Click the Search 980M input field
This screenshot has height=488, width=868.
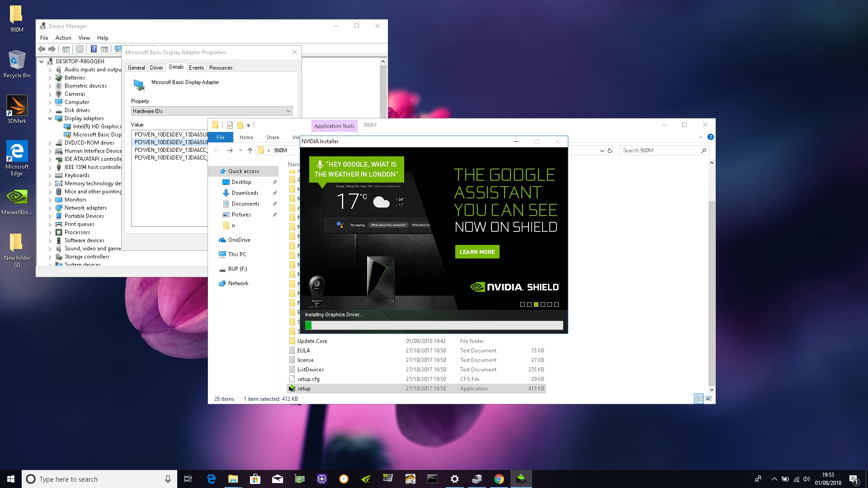(x=665, y=150)
